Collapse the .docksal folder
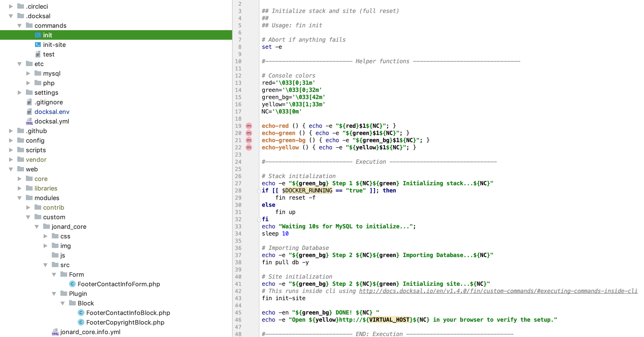 tap(11, 16)
